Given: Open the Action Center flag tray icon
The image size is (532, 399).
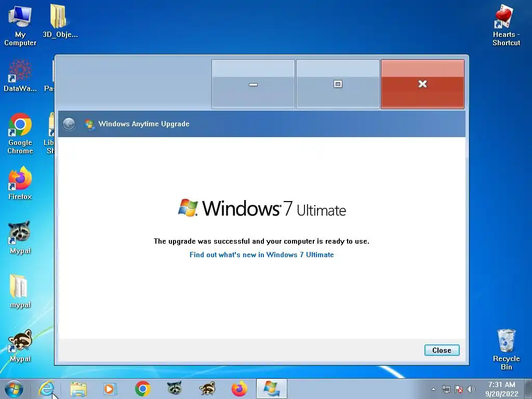Looking at the screenshot, I should [459, 389].
